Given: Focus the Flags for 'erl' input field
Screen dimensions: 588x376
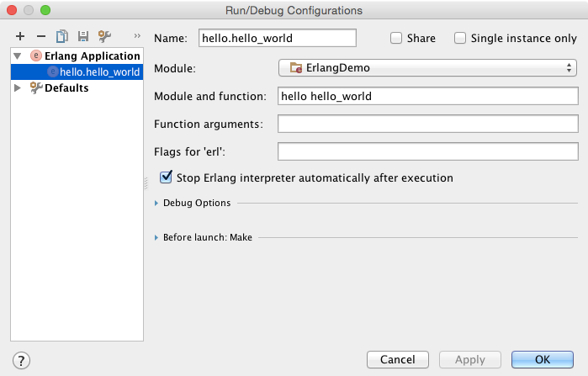Looking at the screenshot, I should coord(427,152).
